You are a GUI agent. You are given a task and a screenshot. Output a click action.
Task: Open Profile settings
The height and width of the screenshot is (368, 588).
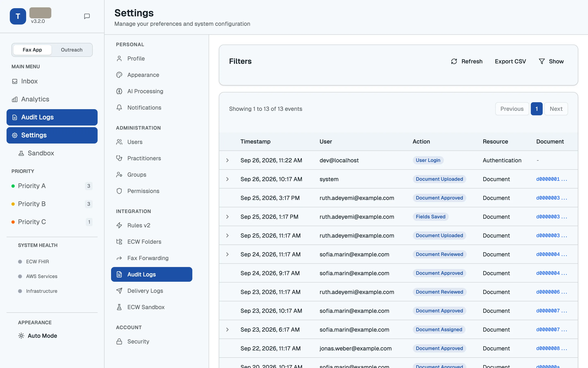pyautogui.click(x=152, y=58)
